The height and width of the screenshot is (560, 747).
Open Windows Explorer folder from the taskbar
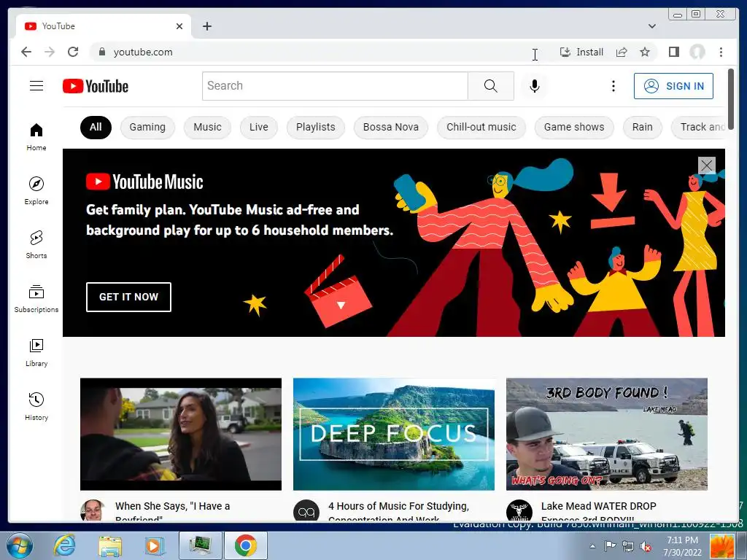(110, 545)
